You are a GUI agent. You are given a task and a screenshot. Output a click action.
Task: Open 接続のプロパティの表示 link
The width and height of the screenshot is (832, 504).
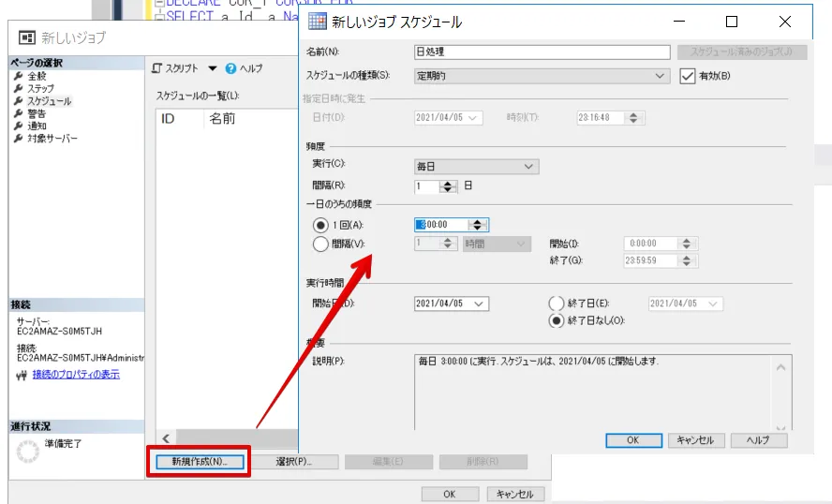coord(76,375)
